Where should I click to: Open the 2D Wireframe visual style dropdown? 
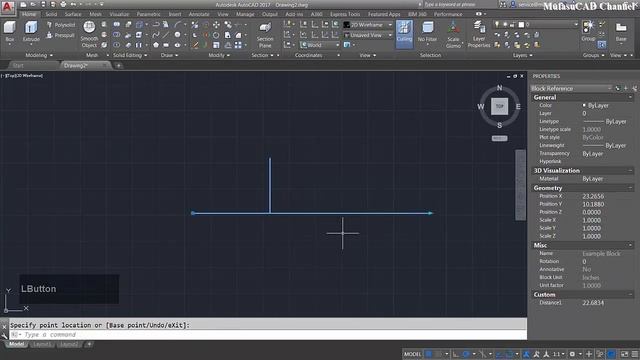pyautogui.click(x=368, y=25)
